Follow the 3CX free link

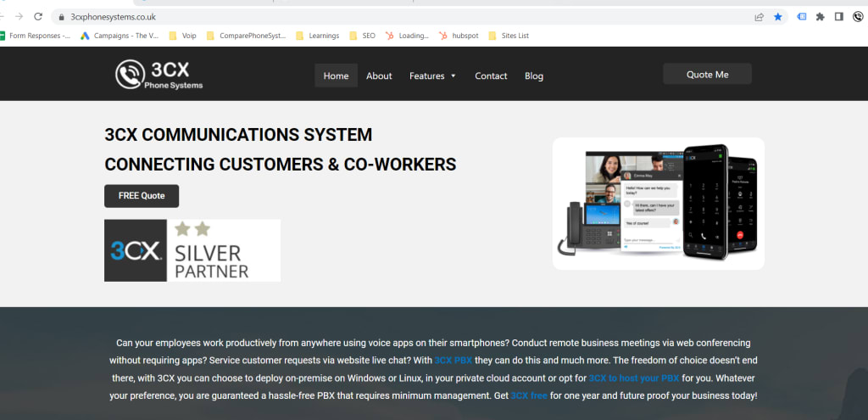(529, 395)
